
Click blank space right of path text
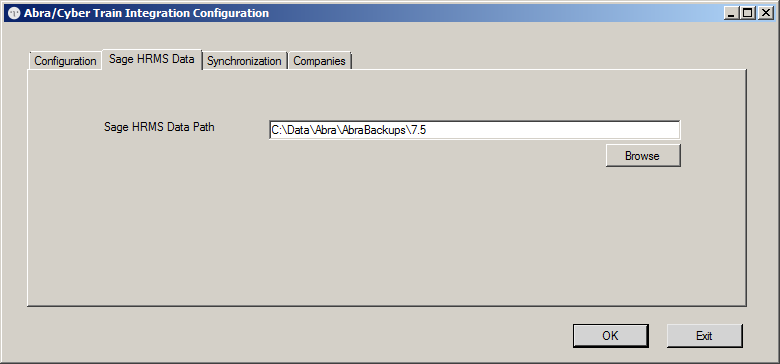(552, 131)
